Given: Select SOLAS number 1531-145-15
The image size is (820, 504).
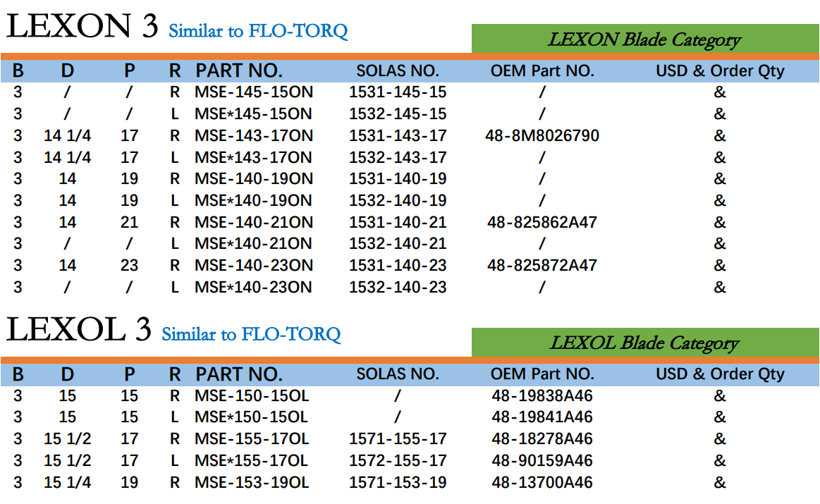Looking at the screenshot, I should pyautogui.click(x=398, y=92).
